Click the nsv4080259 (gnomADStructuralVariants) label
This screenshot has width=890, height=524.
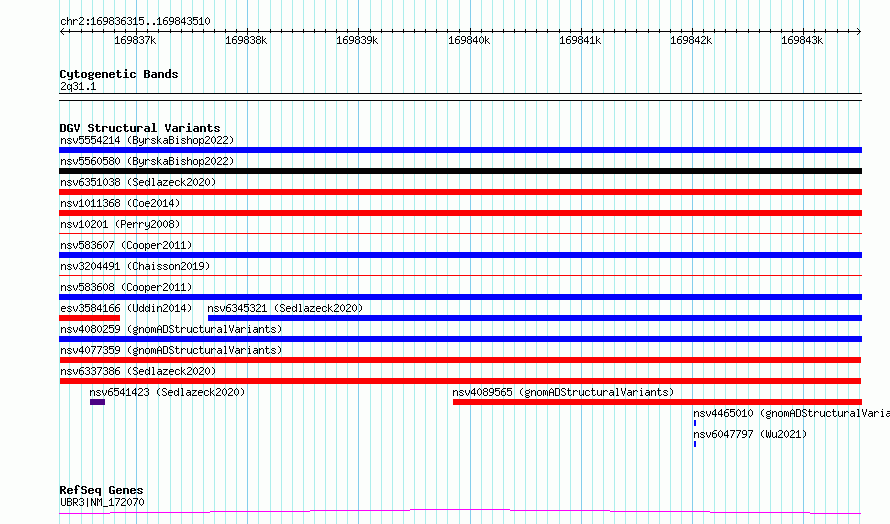(x=171, y=329)
